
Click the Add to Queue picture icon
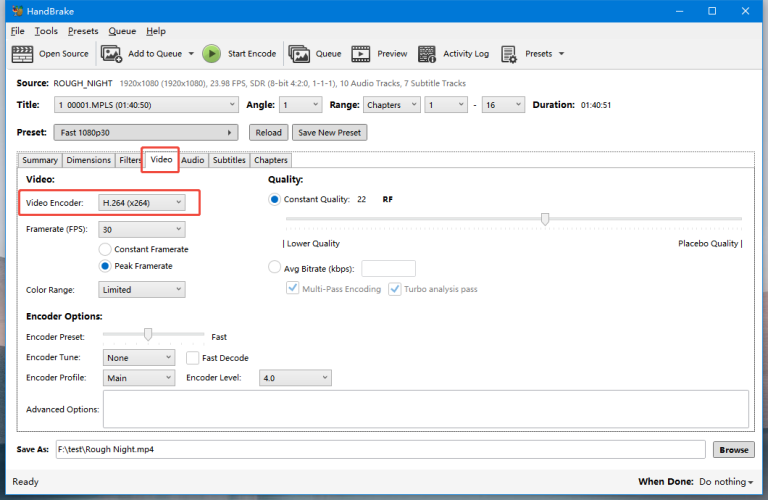click(111, 54)
